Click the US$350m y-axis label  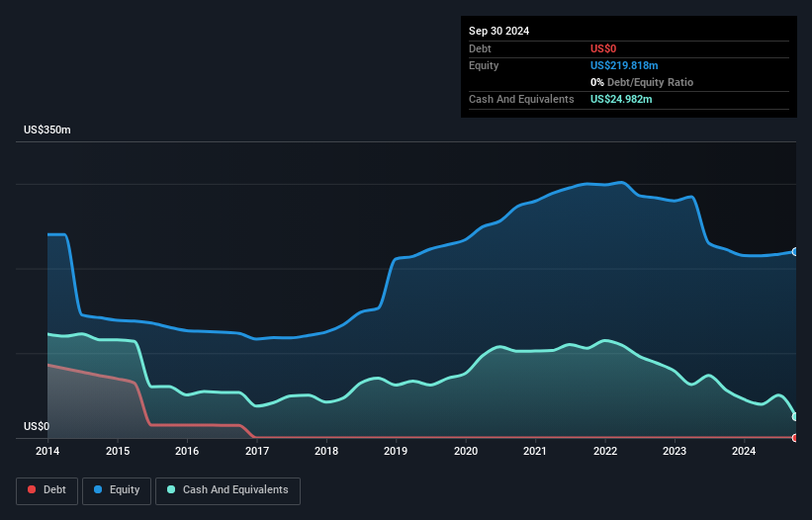click(x=47, y=130)
